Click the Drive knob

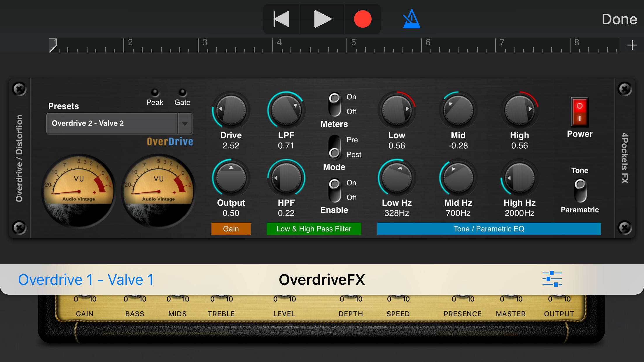(x=231, y=111)
